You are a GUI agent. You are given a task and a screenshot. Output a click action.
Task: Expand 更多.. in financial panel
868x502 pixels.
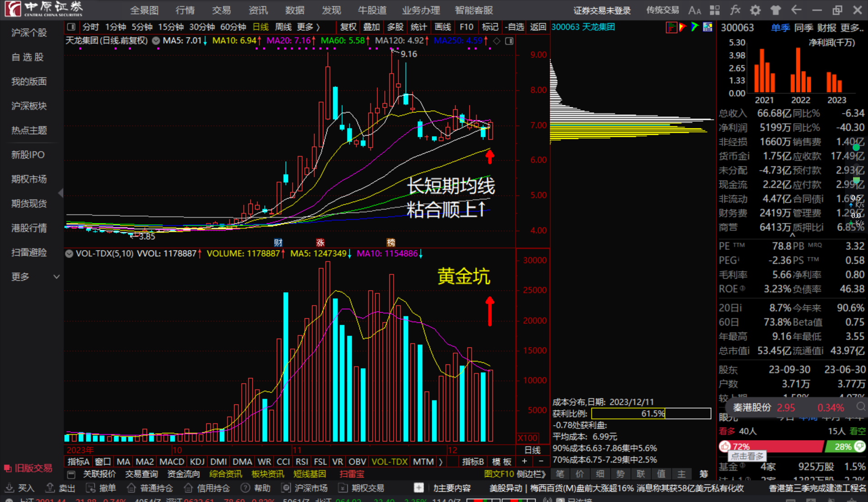[852, 28]
